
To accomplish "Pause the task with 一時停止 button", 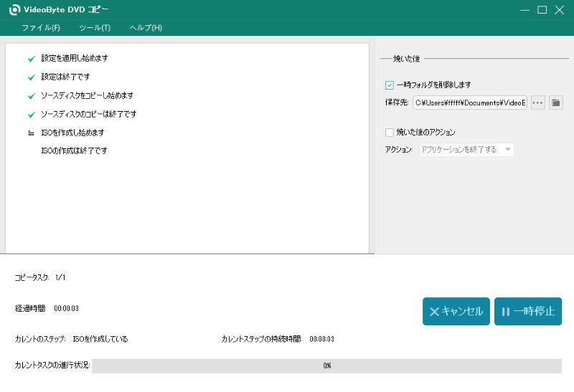I will pyautogui.click(x=528, y=311).
